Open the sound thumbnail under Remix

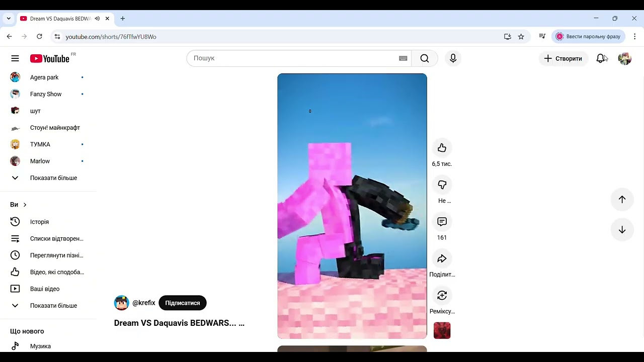click(x=442, y=331)
